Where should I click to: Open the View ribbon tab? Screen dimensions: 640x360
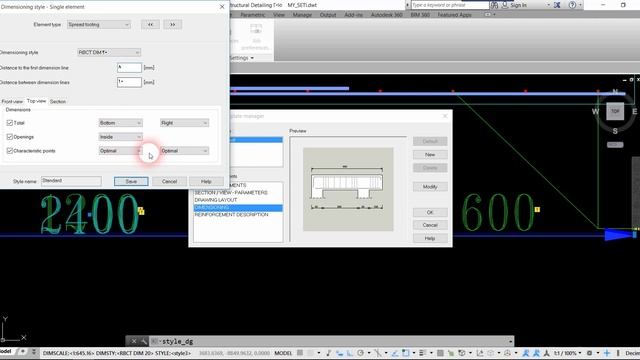click(x=279, y=15)
